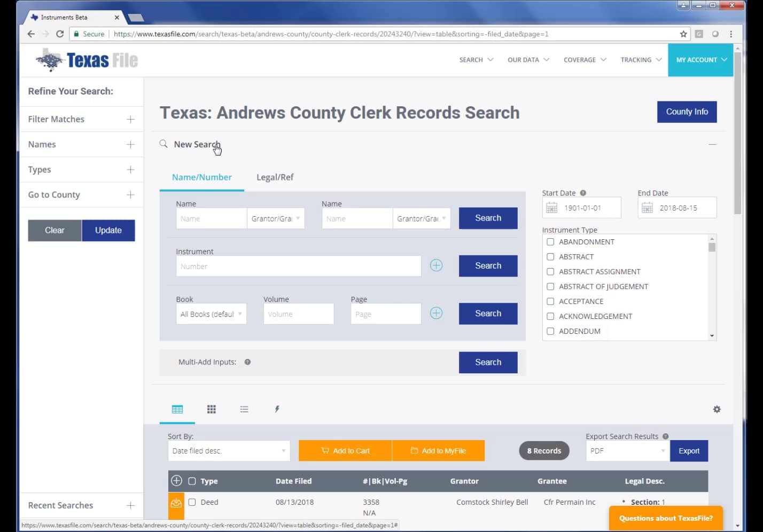Check the ABSTRACT instrument type
763x532 pixels.
[550, 256]
